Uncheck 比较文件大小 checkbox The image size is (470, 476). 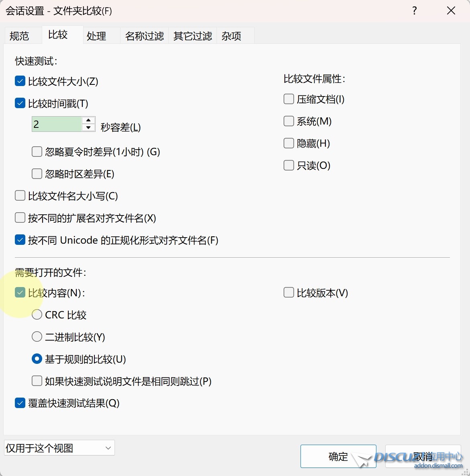click(20, 81)
